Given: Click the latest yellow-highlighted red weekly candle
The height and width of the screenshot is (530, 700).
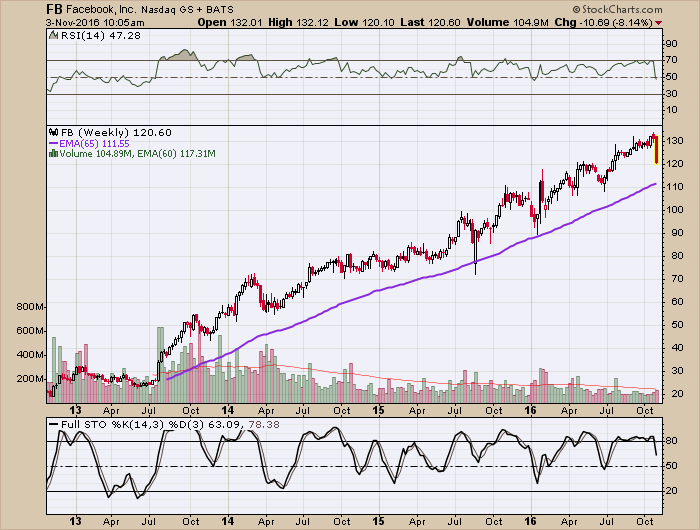Looking at the screenshot, I should pos(656,150).
